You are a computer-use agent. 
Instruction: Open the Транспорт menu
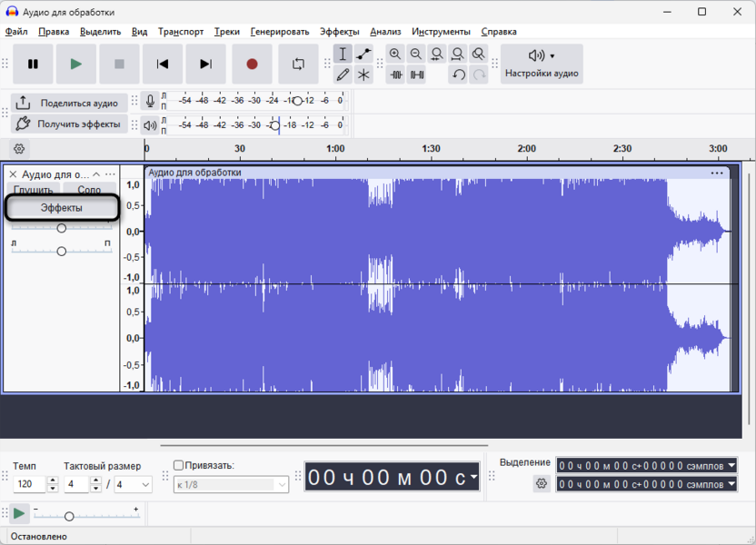pos(181,31)
